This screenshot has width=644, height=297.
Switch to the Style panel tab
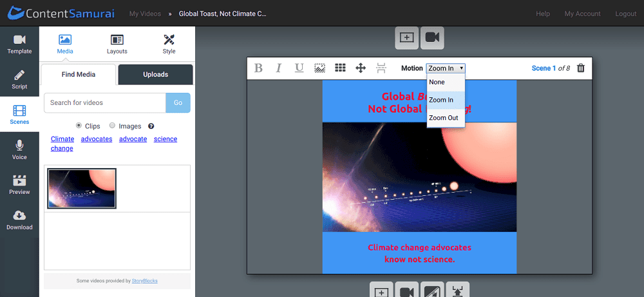tap(169, 44)
